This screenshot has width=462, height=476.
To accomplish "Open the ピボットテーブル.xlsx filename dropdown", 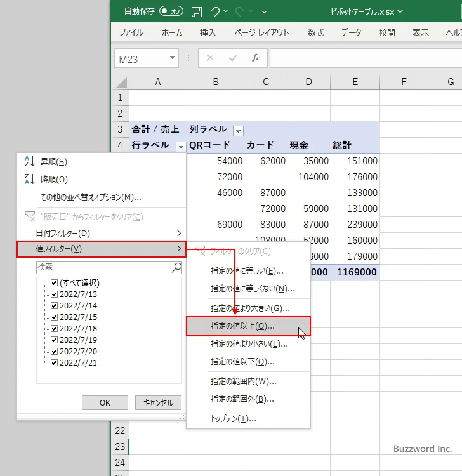I will click(x=400, y=11).
